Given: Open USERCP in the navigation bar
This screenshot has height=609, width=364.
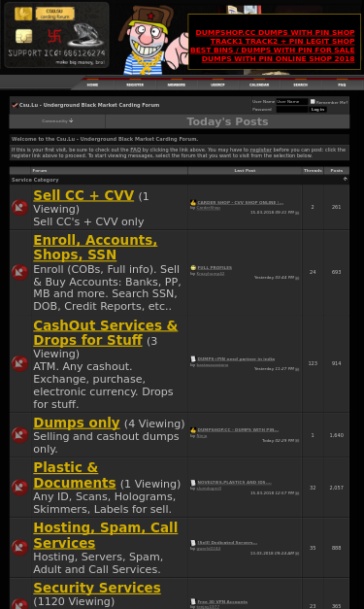Looking at the screenshot, I should (217, 85).
